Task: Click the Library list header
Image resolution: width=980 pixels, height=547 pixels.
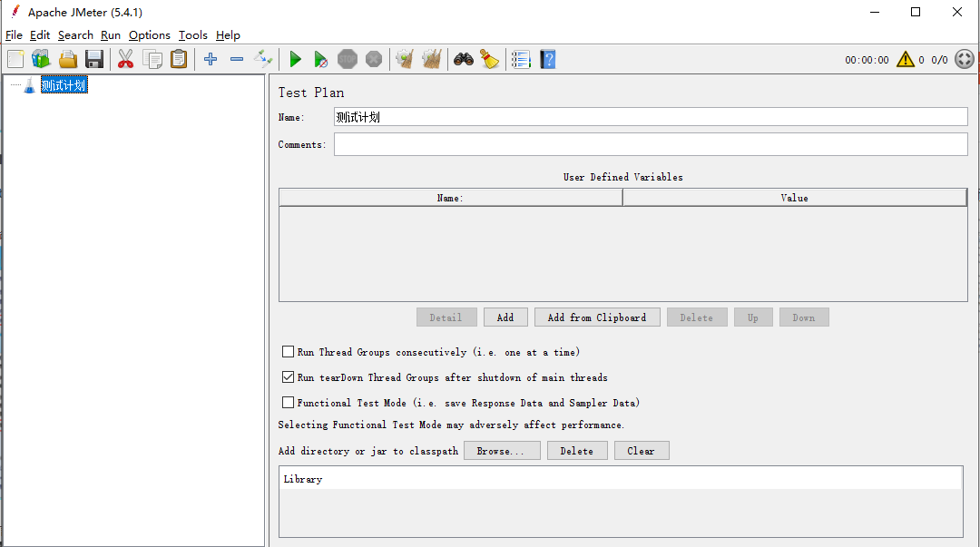Action: tap(621, 479)
